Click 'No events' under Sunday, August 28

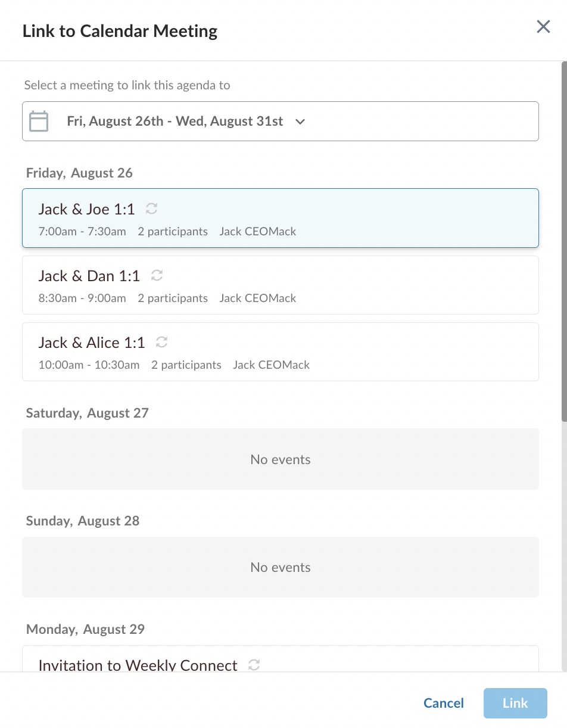(x=281, y=567)
